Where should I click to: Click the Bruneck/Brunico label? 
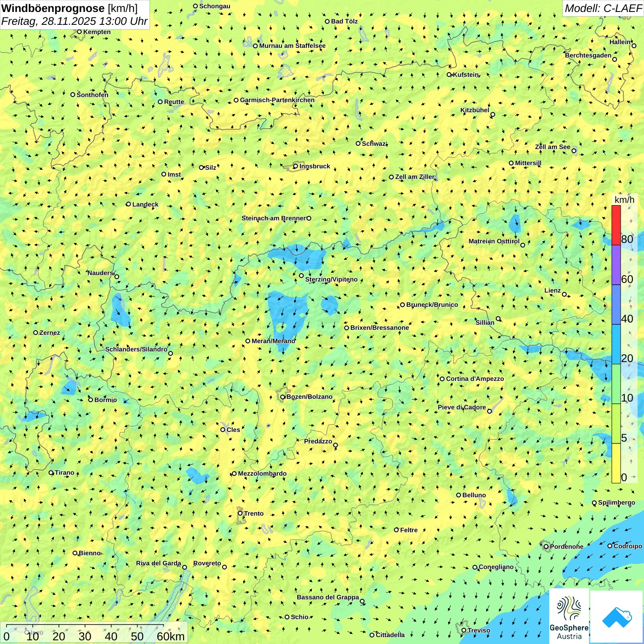[x=432, y=305]
